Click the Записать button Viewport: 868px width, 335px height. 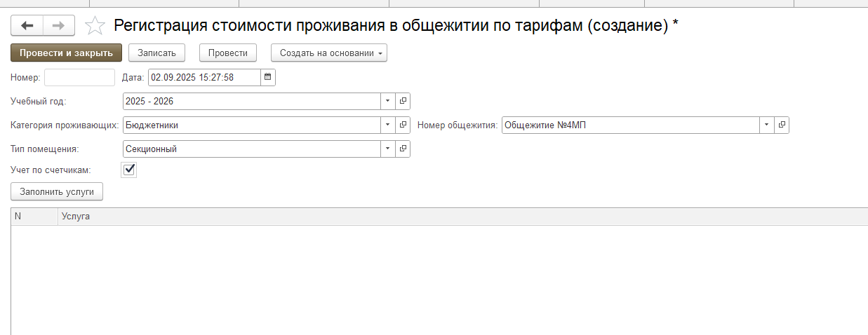tap(156, 53)
